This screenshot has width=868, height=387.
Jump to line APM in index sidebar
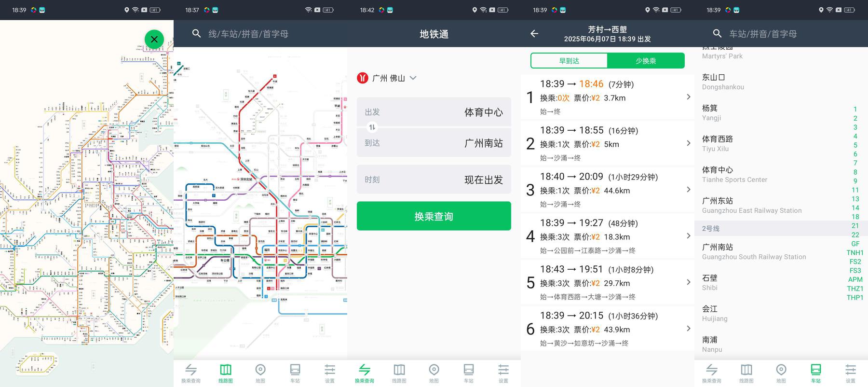[855, 279]
